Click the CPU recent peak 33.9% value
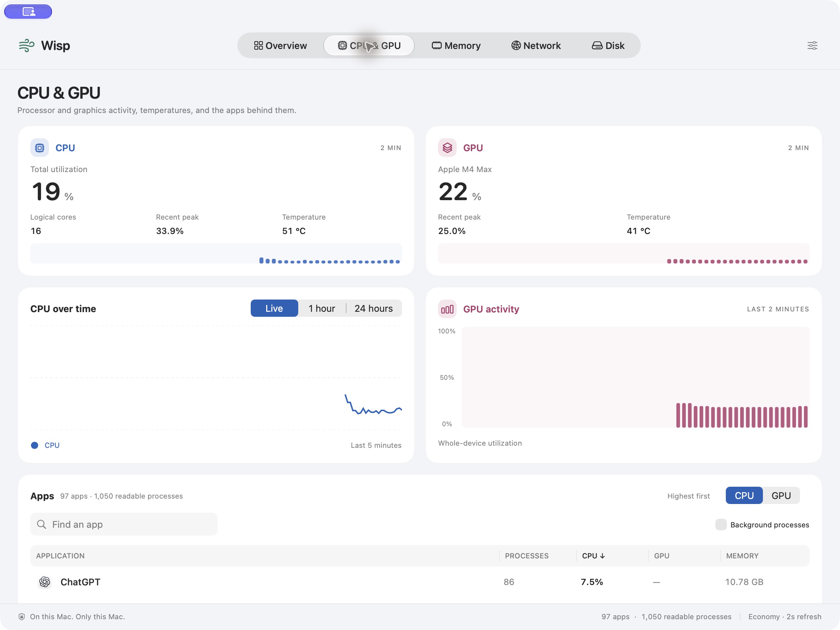The height and width of the screenshot is (630, 840). (170, 231)
